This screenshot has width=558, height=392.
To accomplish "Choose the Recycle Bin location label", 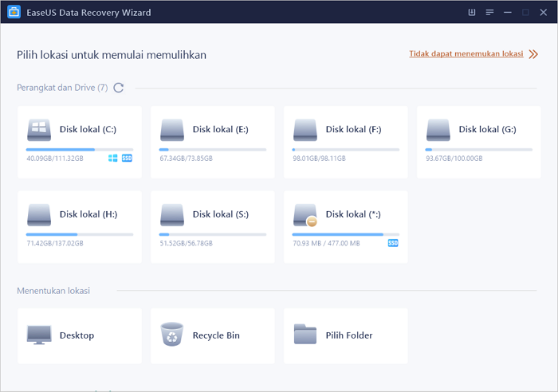I will click(216, 335).
